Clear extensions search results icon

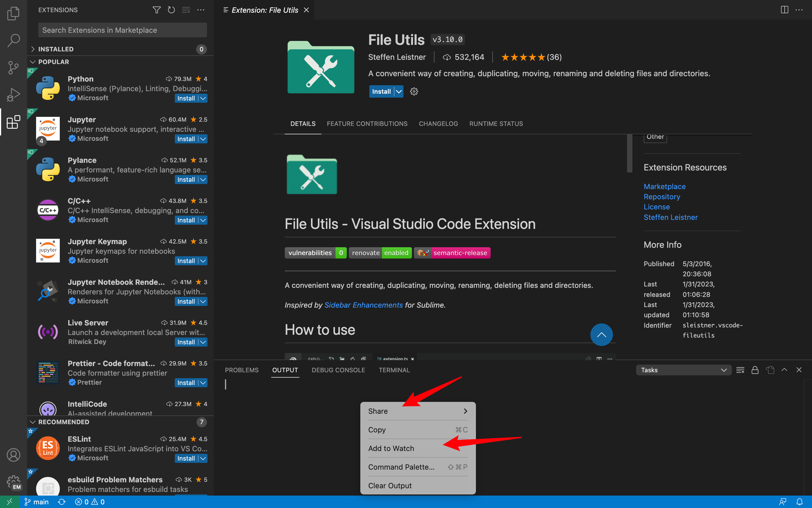186,10
